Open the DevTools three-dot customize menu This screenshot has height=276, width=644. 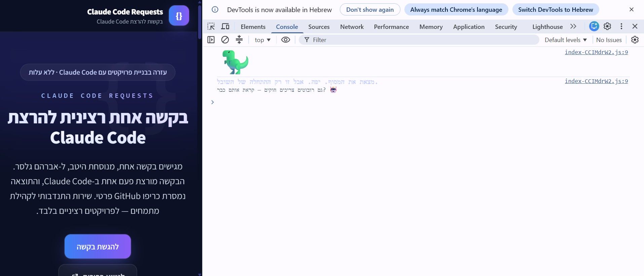621,26
